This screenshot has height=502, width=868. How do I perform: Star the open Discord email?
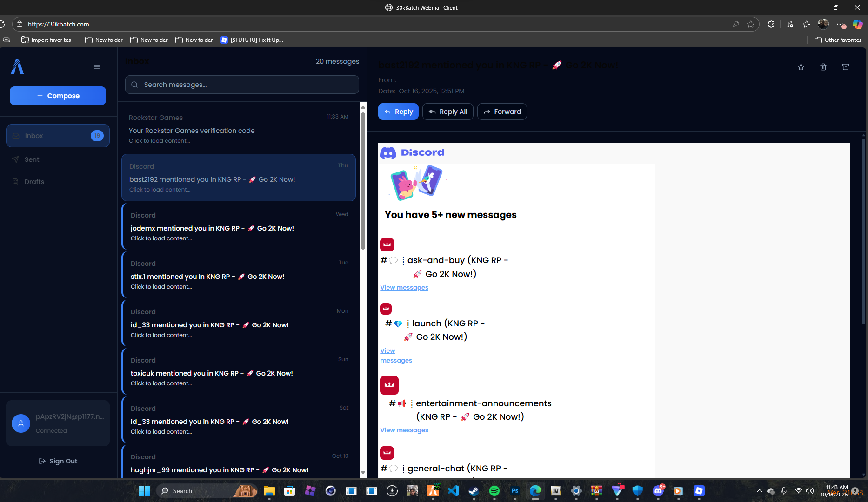(x=801, y=67)
